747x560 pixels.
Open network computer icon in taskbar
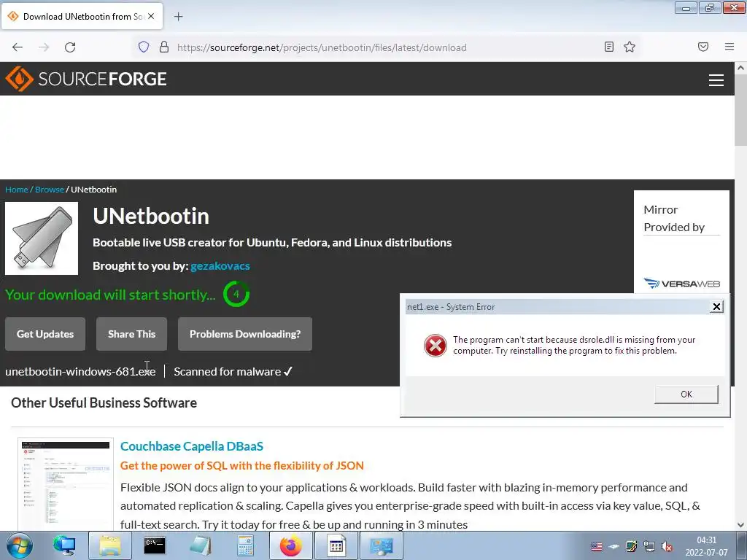64,545
